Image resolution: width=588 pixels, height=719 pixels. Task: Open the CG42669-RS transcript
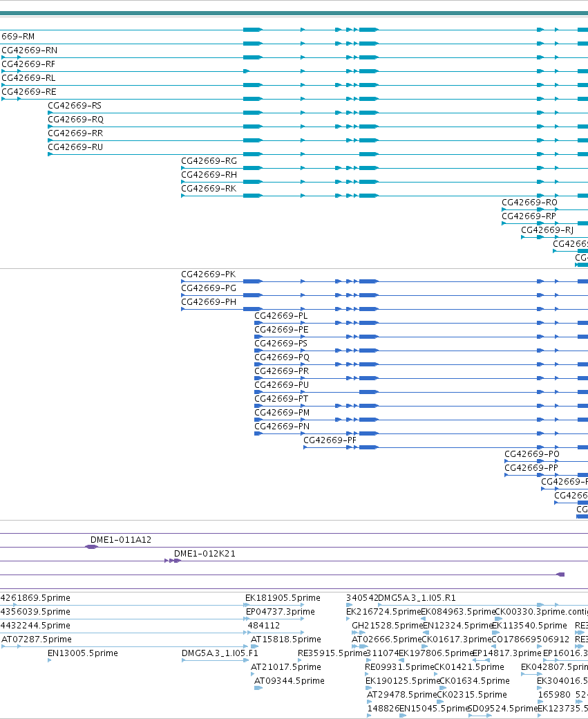click(x=75, y=106)
